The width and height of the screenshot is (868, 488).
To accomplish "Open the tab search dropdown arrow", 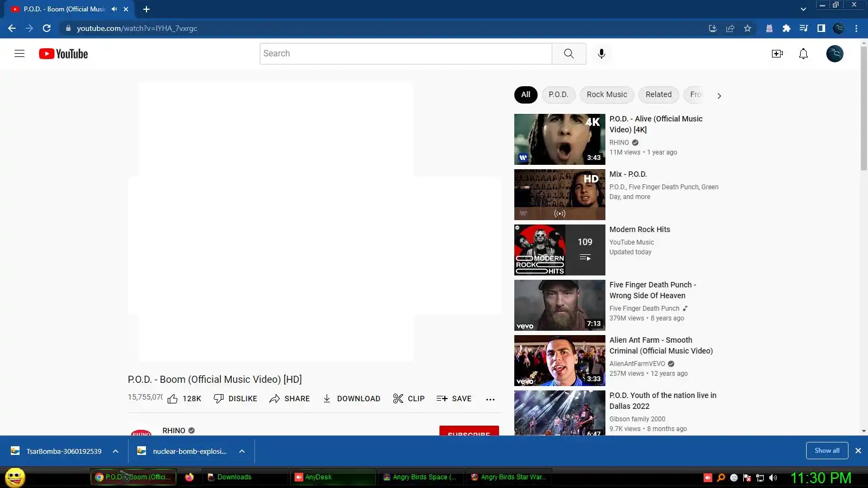I will (x=803, y=9).
